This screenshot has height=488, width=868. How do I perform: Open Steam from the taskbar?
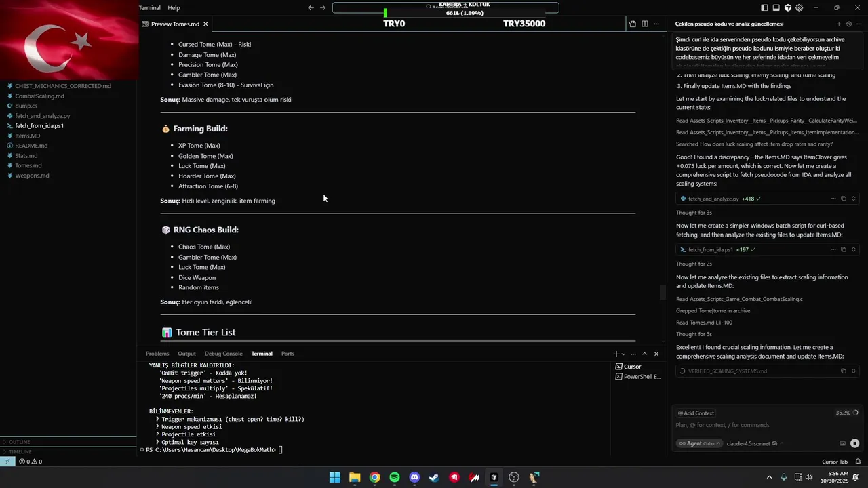pos(435,477)
